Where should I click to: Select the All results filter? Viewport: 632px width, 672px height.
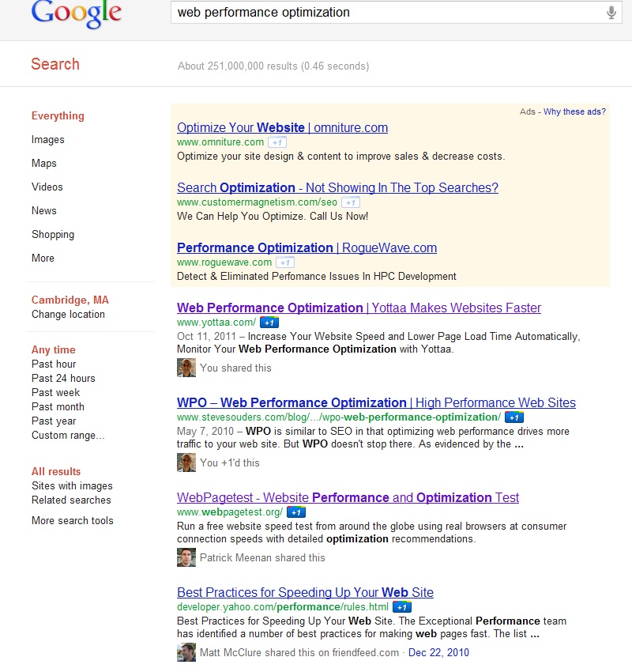(x=56, y=471)
